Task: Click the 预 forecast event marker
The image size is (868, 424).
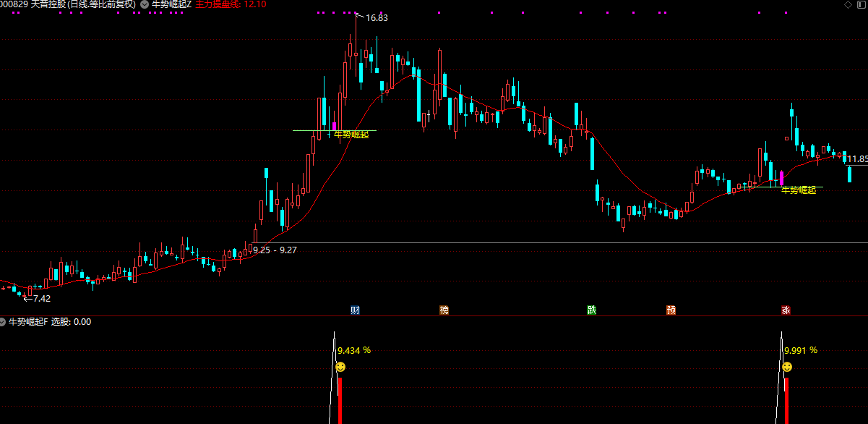Action: (x=671, y=310)
